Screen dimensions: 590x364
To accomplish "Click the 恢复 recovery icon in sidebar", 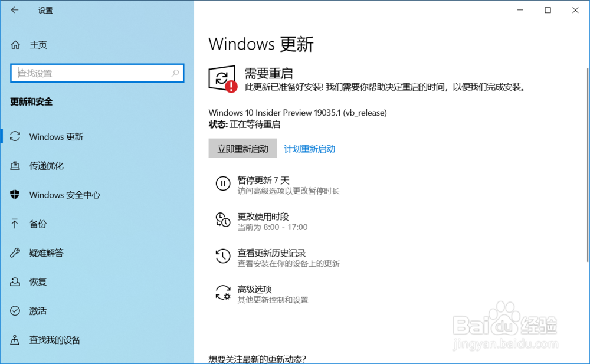I will tap(15, 281).
